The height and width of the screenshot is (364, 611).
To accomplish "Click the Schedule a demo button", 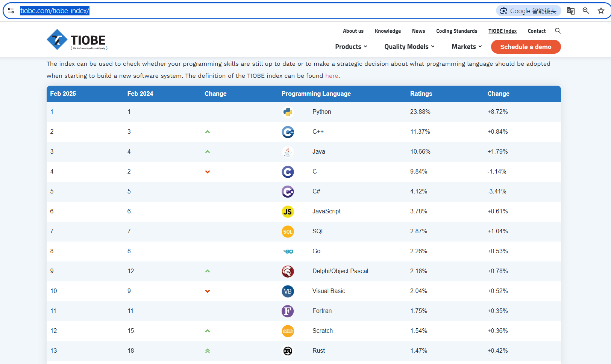I will 526,47.
